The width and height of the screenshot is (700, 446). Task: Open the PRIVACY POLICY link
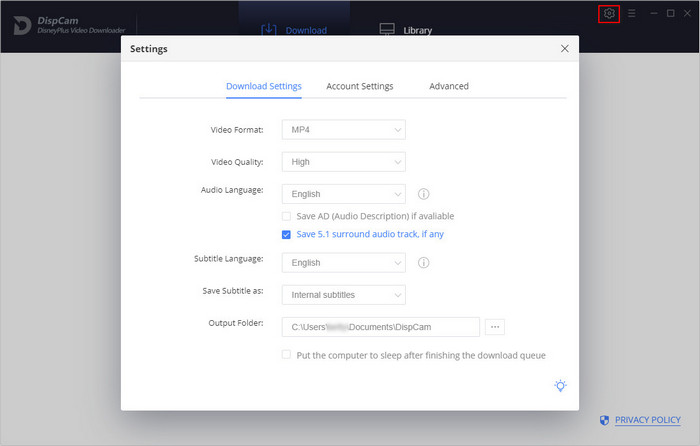(x=647, y=421)
